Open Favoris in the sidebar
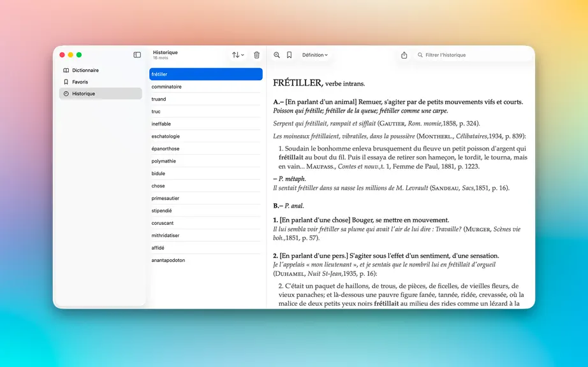588x367 pixels. click(x=101, y=82)
